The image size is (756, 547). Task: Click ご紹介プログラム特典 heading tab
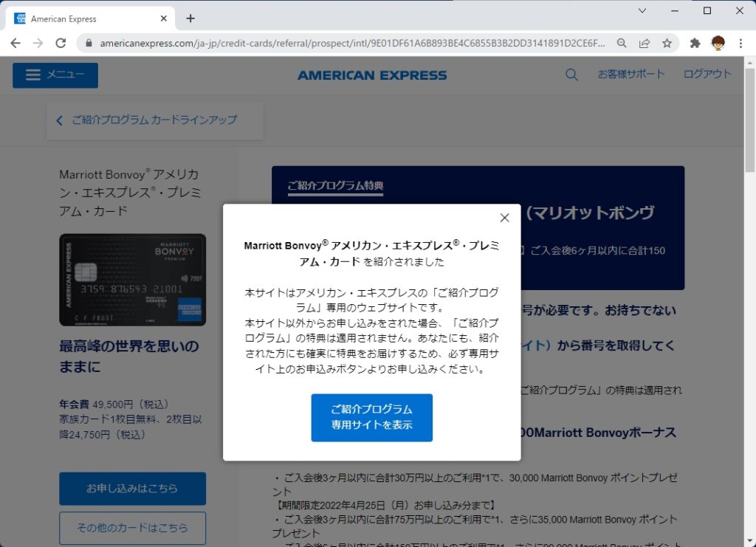click(x=336, y=185)
